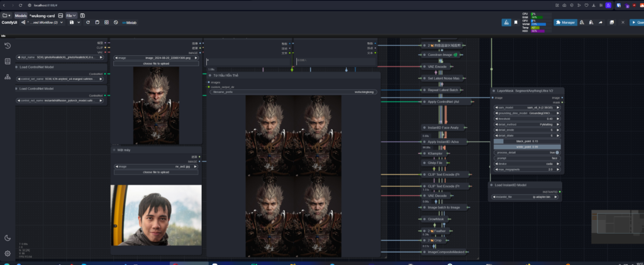This screenshot has height=265, width=644.
Task: Open the Mixlab menu item
Action: click(130, 23)
